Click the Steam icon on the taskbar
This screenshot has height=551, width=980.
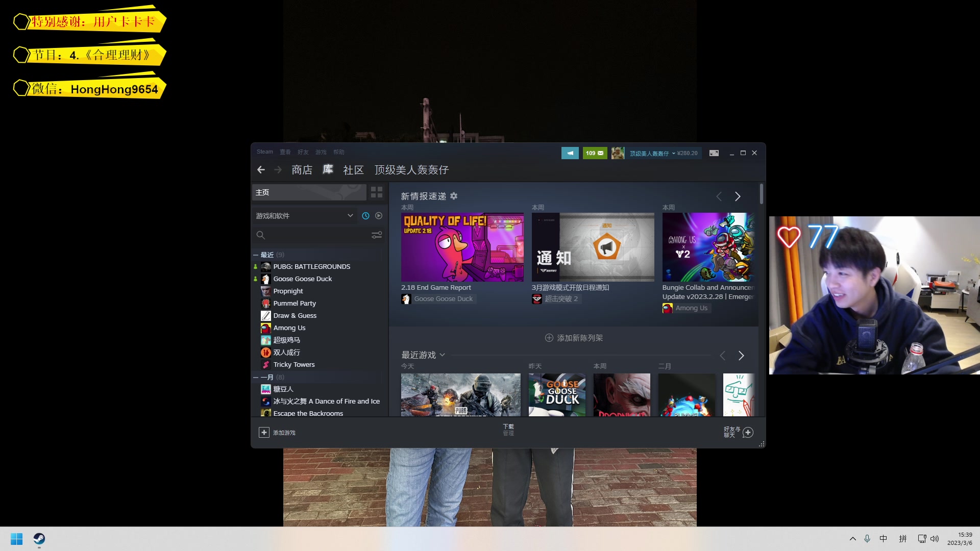pos(39,539)
